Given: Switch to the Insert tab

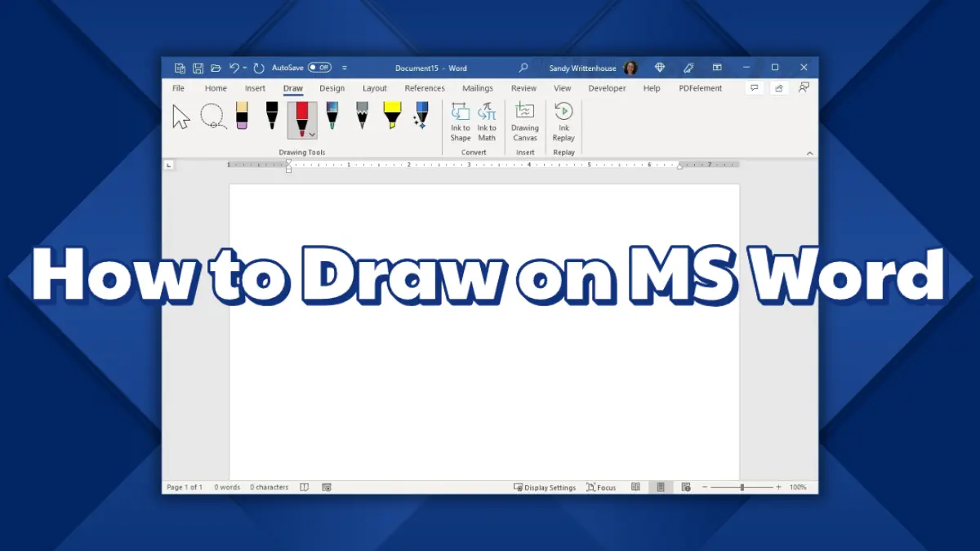Looking at the screenshot, I should (x=255, y=88).
